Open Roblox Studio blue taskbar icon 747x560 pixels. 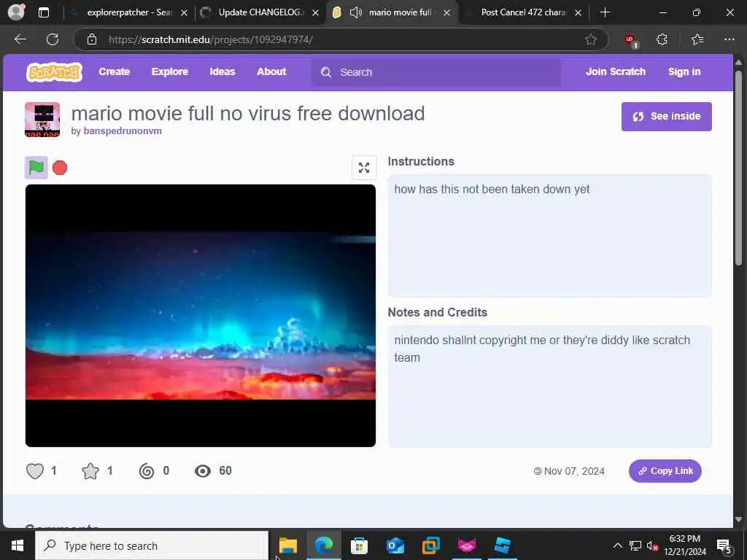pos(502,545)
